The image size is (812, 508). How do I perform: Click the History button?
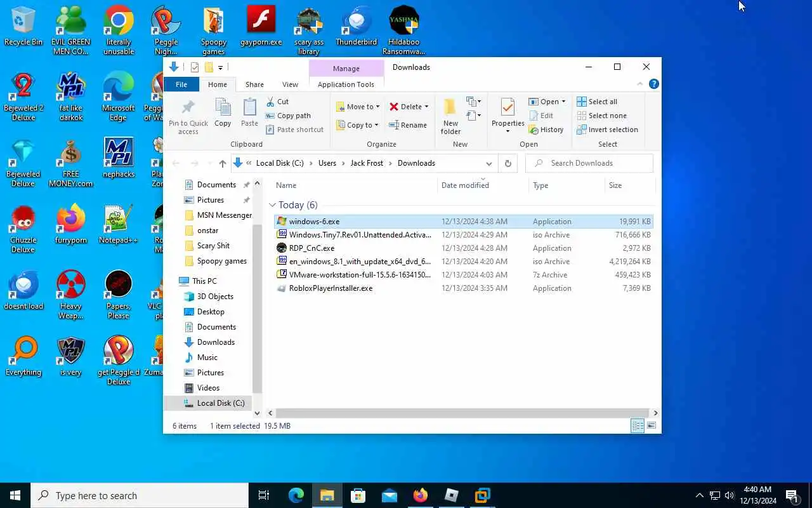(x=546, y=130)
